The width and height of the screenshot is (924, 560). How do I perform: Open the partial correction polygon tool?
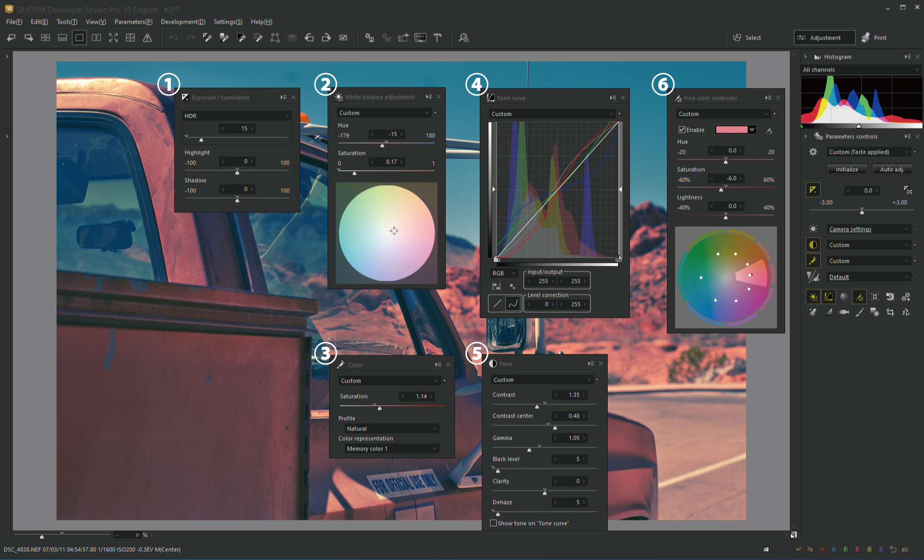pyautogui.click(x=275, y=38)
